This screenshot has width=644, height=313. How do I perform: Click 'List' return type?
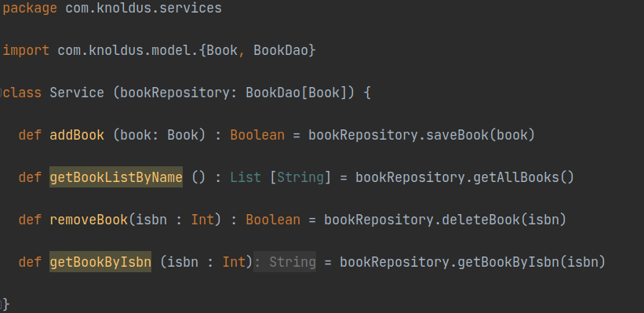[246, 177]
